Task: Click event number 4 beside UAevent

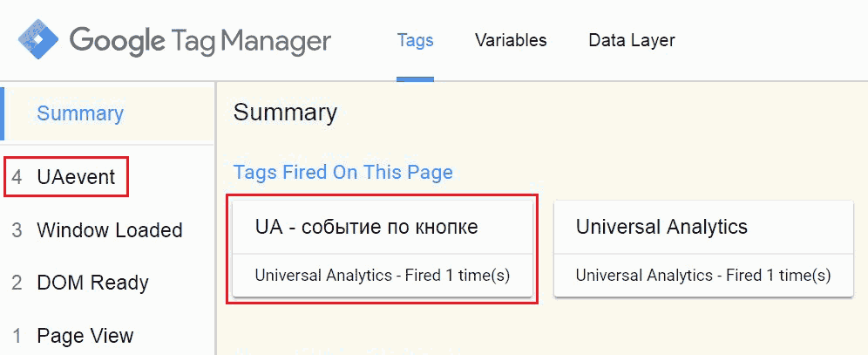Action: coord(17,177)
